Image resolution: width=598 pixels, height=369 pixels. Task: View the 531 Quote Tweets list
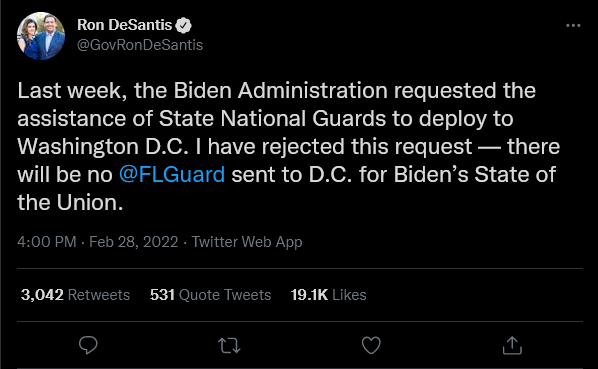coord(211,295)
